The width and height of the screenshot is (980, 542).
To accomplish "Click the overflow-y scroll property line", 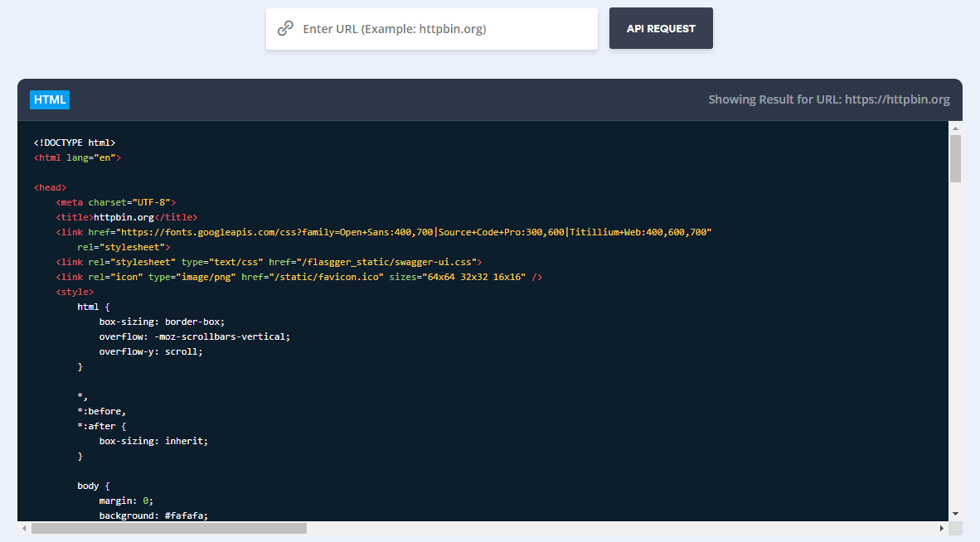I will pos(149,351).
